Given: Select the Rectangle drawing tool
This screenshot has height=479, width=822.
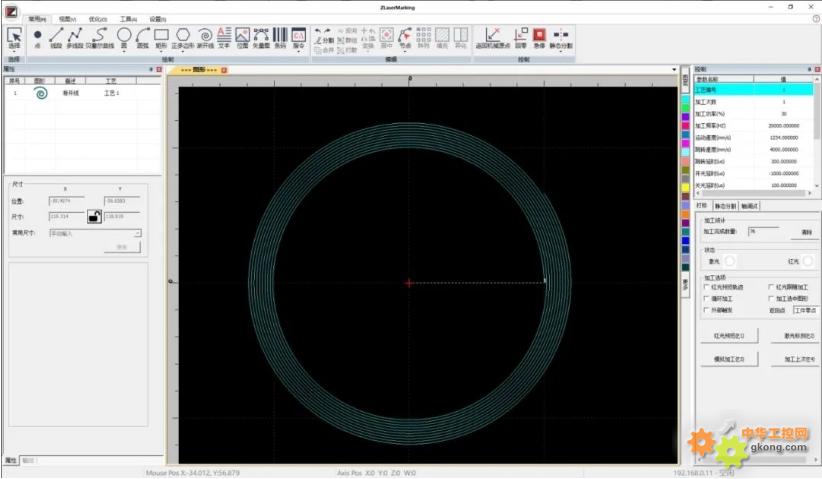Looking at the screenshot, I should click(x=161, y=36).
